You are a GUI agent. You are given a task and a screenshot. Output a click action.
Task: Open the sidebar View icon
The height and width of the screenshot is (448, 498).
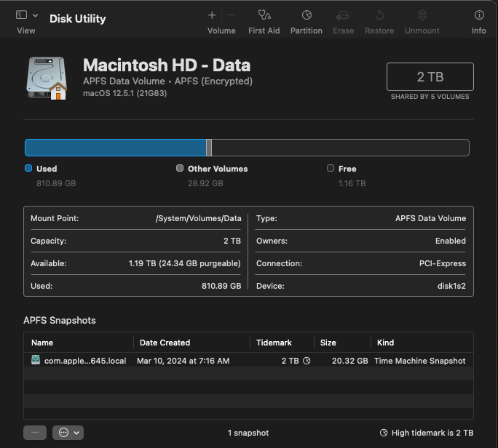21,15
